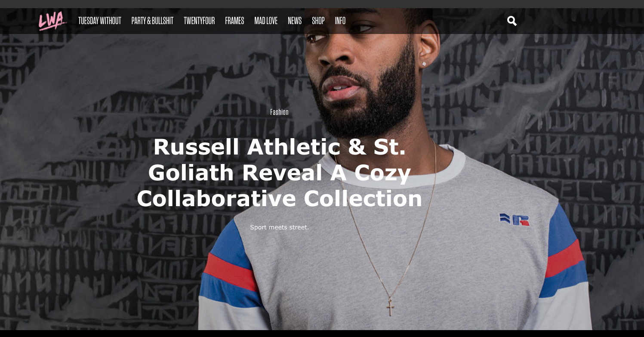Screen dimensions: 644x337
Task: Go to Party & Bullshit section
Action: [x=152, y=21]
